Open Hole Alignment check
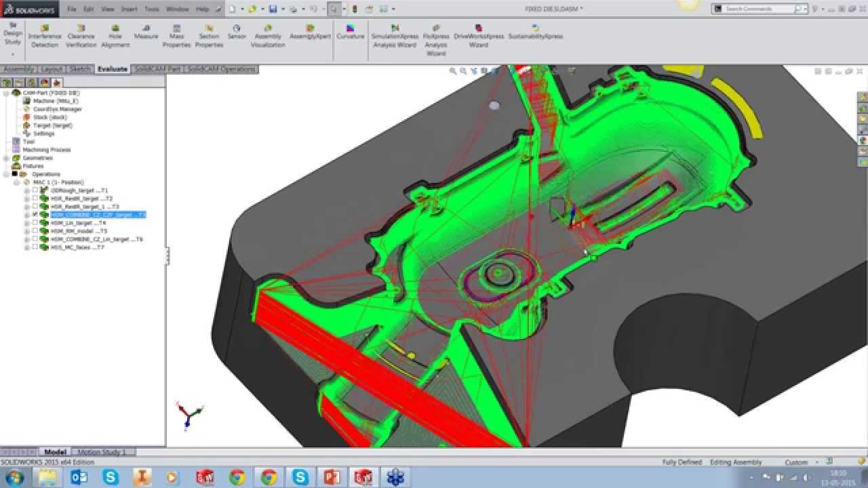 tap(115, 36)
